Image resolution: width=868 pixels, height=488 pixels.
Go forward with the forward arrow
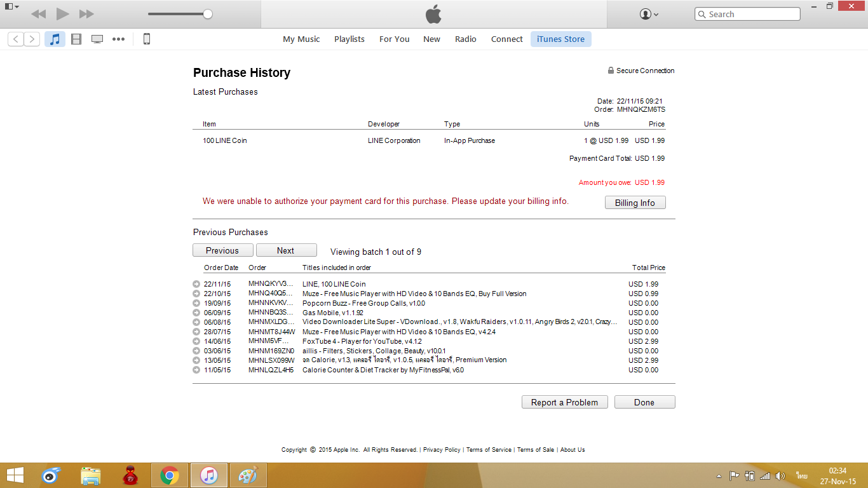coord(32,39)
